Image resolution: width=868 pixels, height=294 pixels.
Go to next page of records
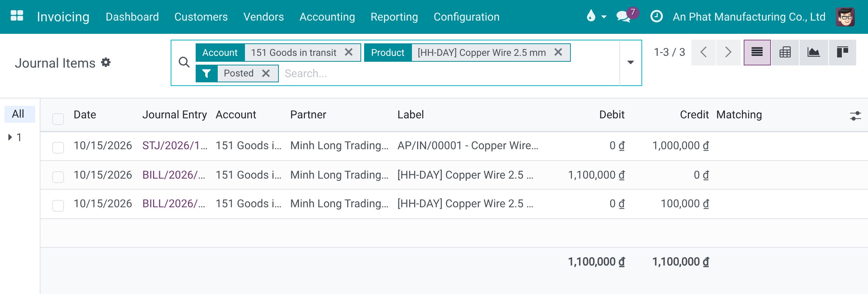point(728,52)
